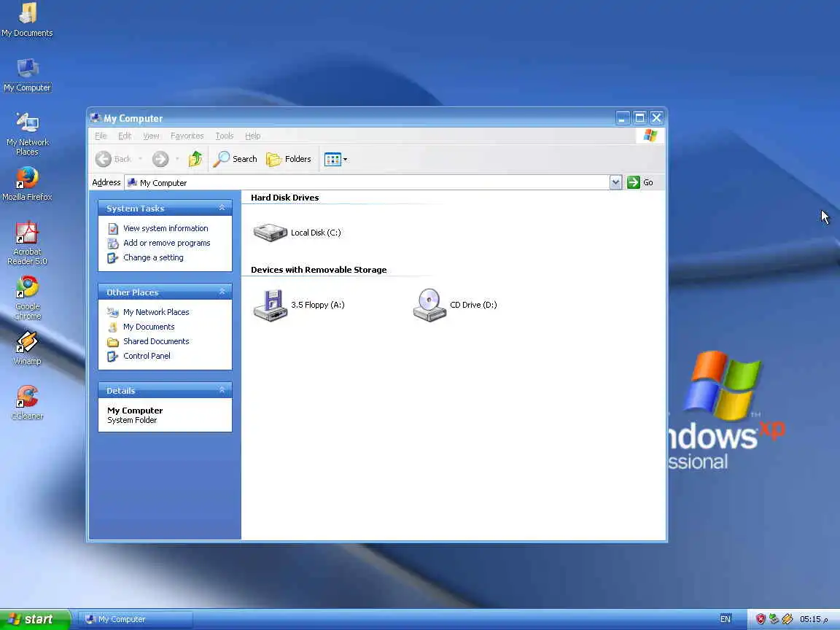The width and height of the screenshot is (840, 630).
Task: Select Mozilla Firefox desktop shortcut
Action: tap(27, 184)
